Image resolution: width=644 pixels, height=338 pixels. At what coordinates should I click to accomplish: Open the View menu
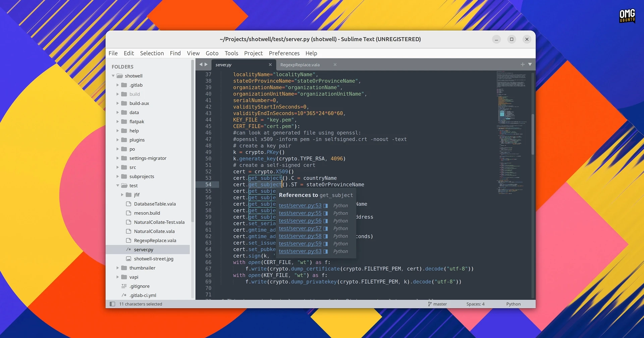click(193, 53)
